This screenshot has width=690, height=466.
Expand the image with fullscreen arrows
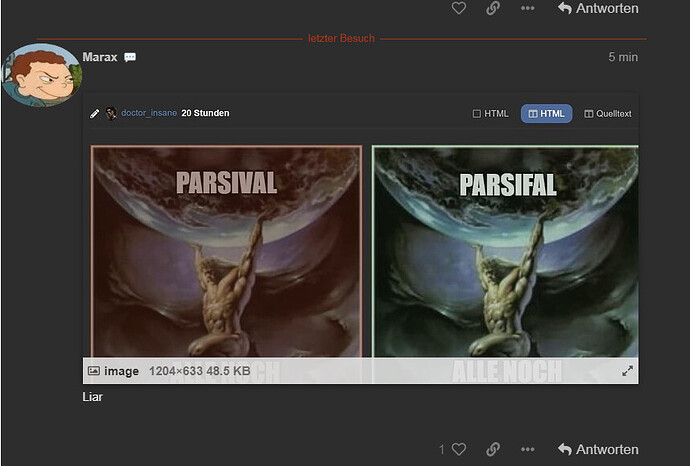(628, 371)
